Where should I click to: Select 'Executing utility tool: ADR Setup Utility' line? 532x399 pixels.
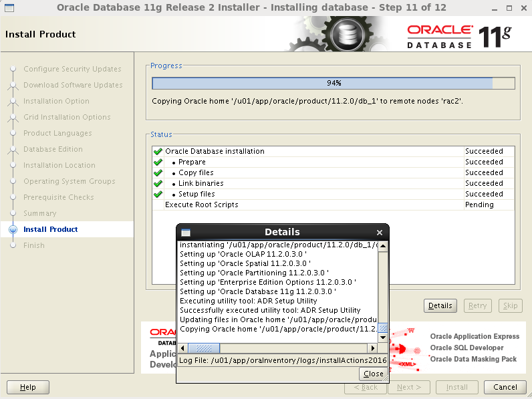point(249,301)
